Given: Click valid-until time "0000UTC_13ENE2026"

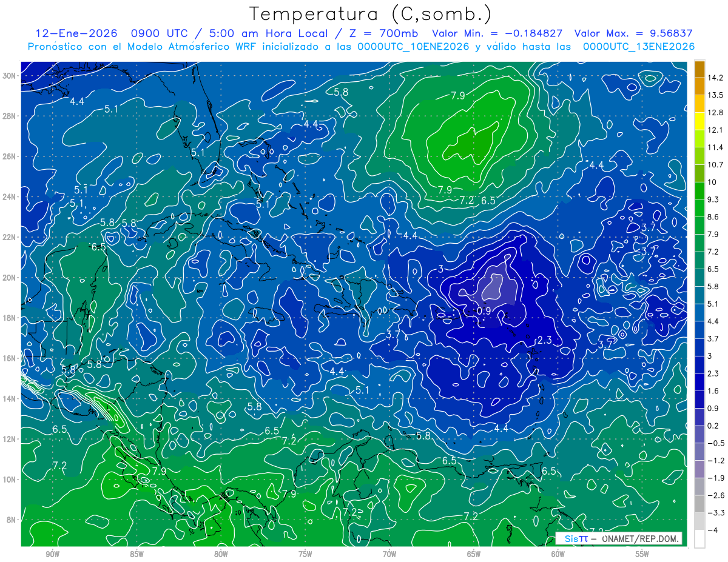Looking at the screenshot, I should [x=638, y=47].
